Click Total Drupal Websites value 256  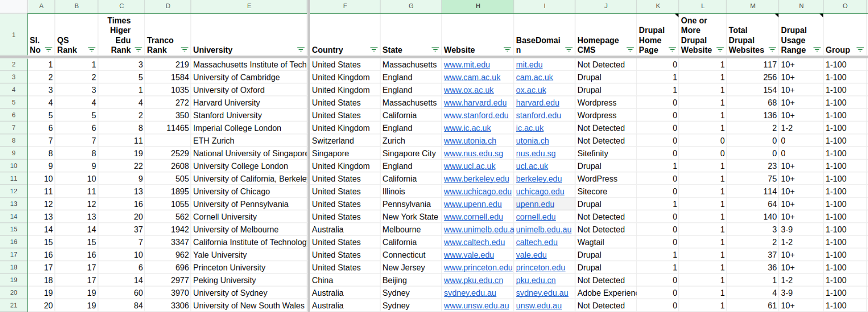tap(752, 77)
